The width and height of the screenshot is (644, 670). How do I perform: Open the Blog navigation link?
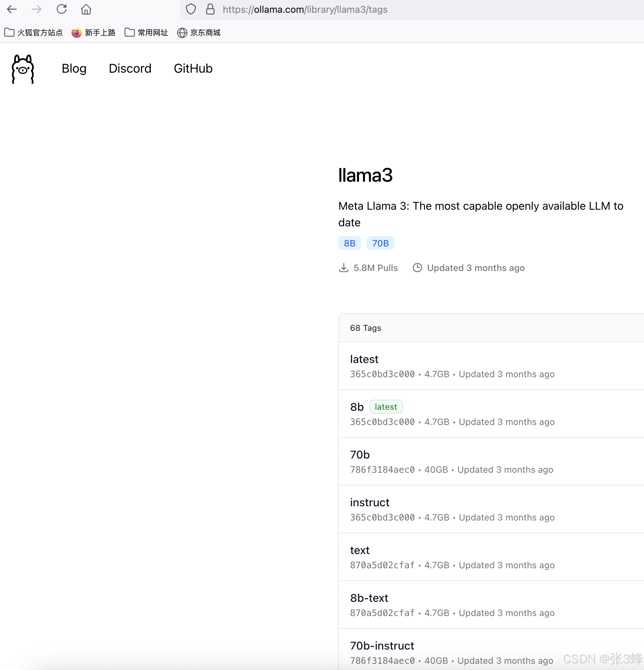pos(74,69)
